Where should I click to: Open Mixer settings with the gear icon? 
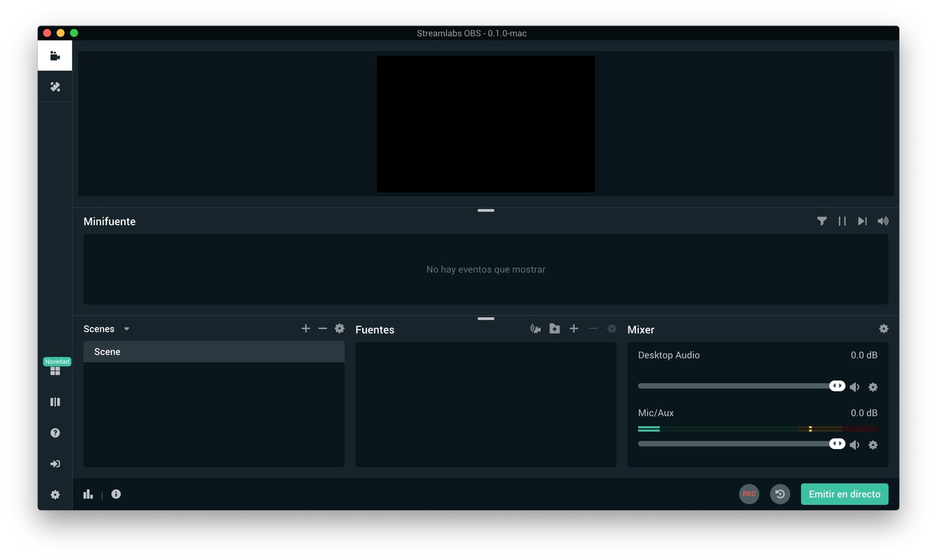coord(883,328)
